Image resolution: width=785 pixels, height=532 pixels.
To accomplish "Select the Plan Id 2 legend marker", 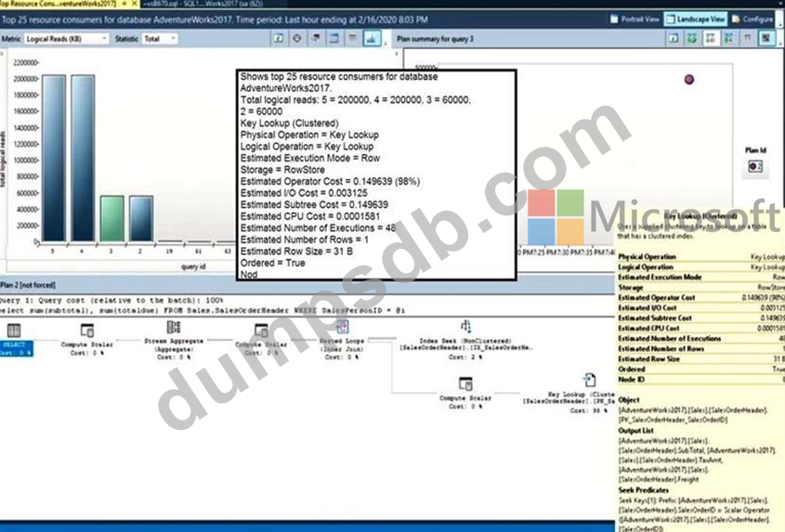I will point(754,166).
